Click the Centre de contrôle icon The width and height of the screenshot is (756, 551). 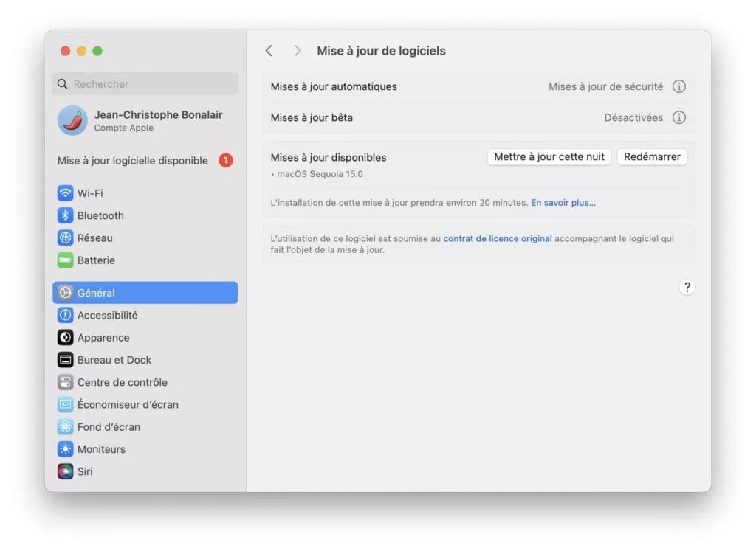pyautogui.click(x=65, y=382)
